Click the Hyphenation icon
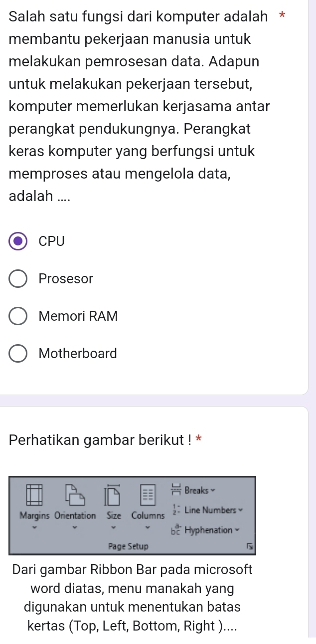316x644 pixels. pyautogui.click(x=175, y=530)
